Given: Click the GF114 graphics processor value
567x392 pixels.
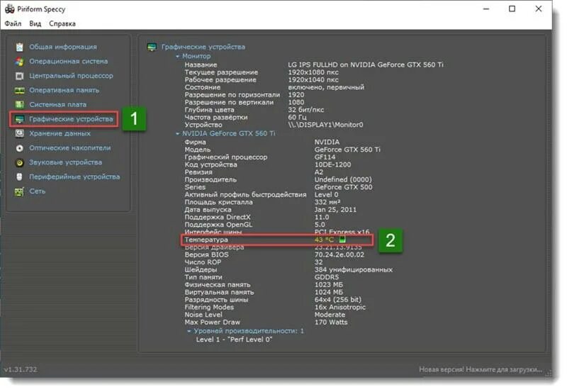Looking at the screenshot, I should [325, 157].
